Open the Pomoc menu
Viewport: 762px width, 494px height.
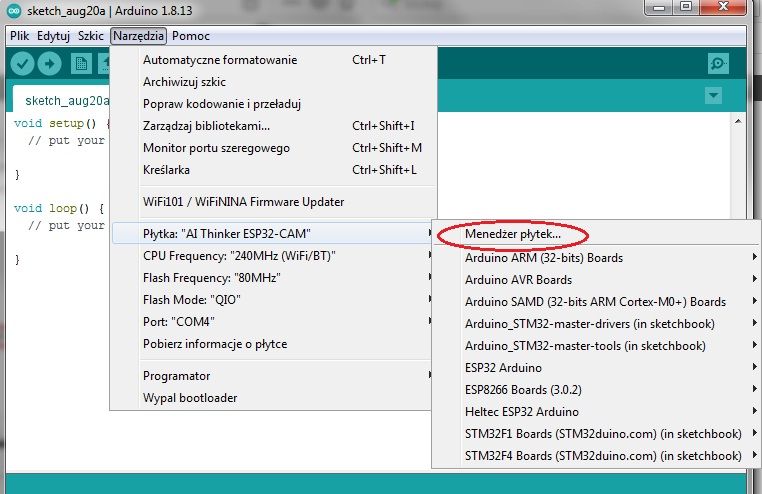coord(191,36)
